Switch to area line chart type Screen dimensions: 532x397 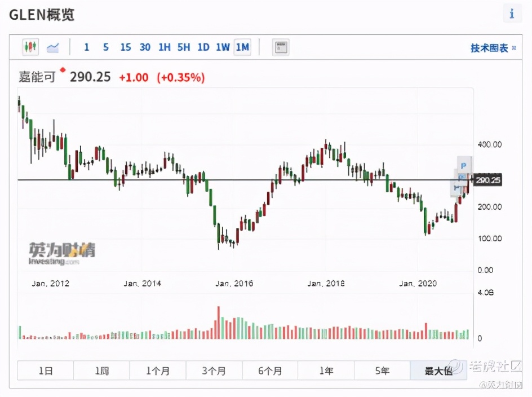pyautogui.click(x=52, y=47)
